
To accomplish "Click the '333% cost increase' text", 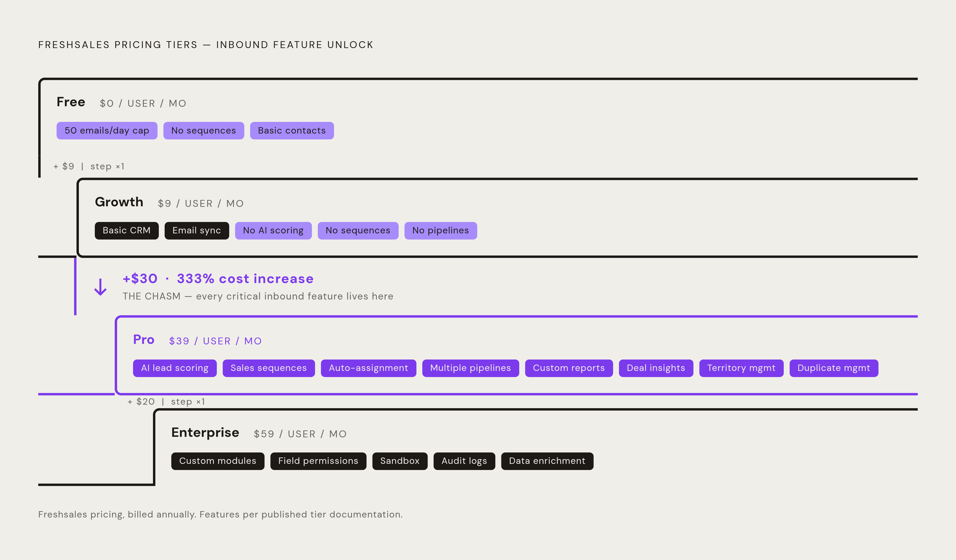I will click(x=245, y=279).
